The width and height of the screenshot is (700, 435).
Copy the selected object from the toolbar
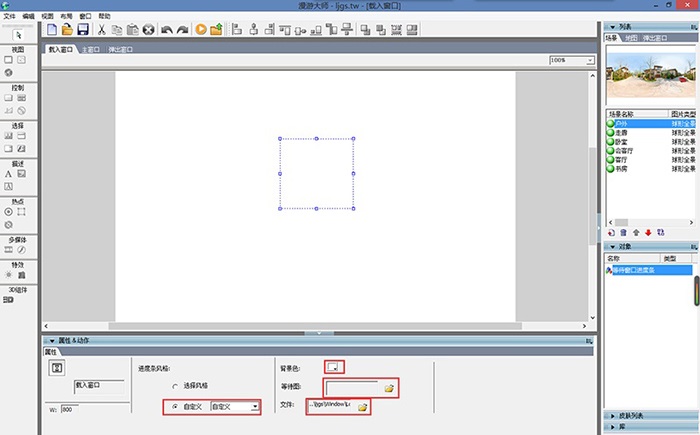coord(117,30)
